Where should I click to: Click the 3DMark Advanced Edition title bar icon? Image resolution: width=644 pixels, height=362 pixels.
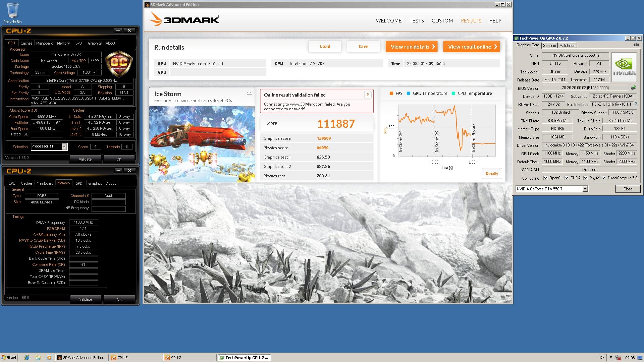(147, 5)
